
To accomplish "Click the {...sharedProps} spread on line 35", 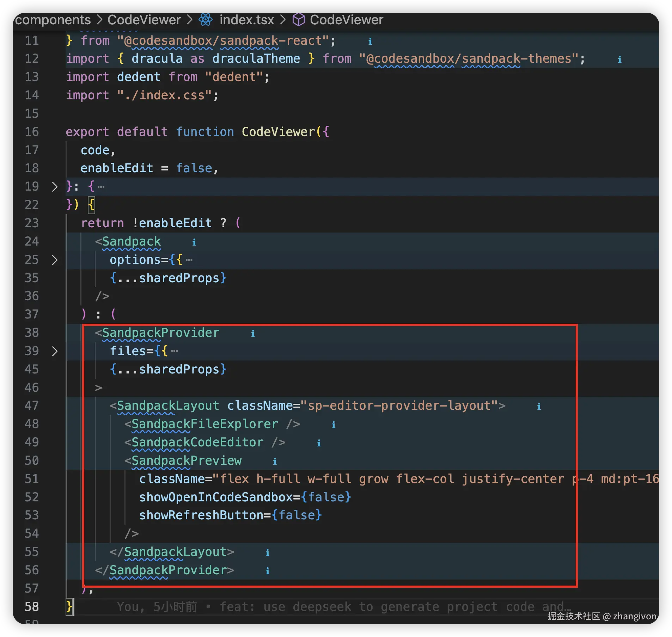I will click(168, 278).
